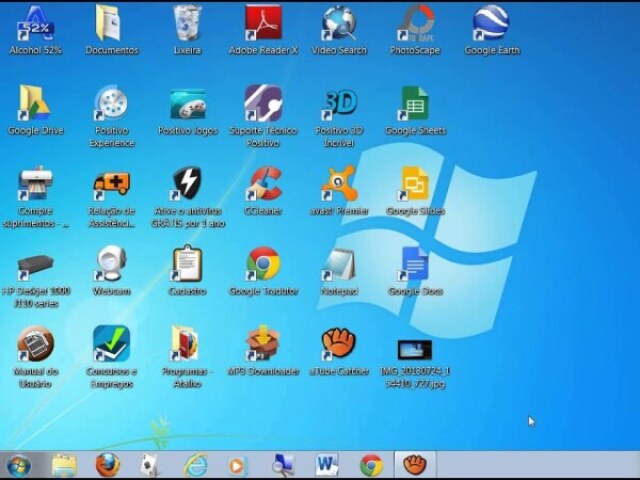Switch to aTube Catcher in the taskbar
640x480 pixels.
pyautogui.click(x=415, y=465)
